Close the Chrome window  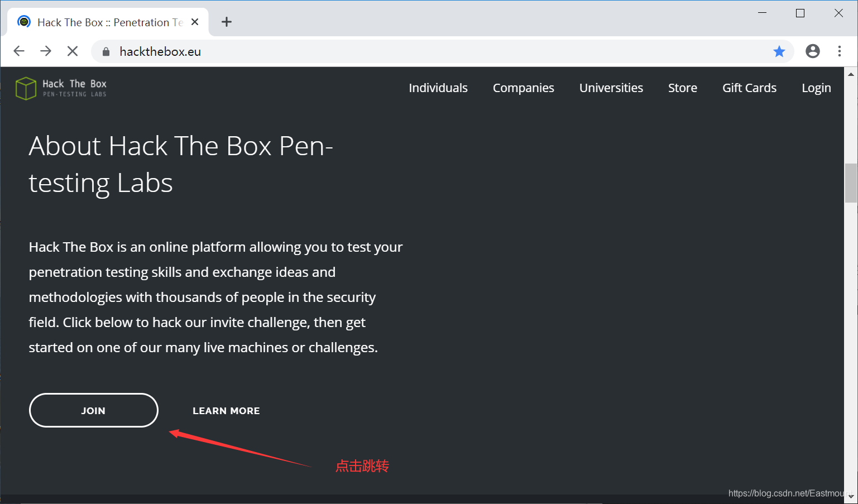click(838, 13)
